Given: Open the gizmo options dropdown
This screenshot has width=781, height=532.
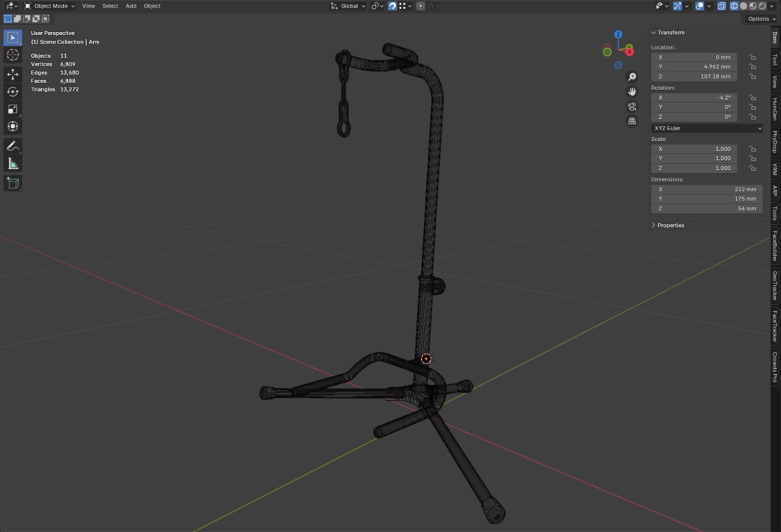Looking at the screenshot, I should tap(687, 6).
